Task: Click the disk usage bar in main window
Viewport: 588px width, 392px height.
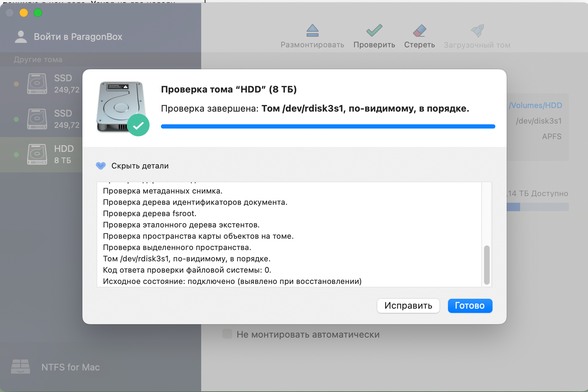Action: [x=537, y=207]
